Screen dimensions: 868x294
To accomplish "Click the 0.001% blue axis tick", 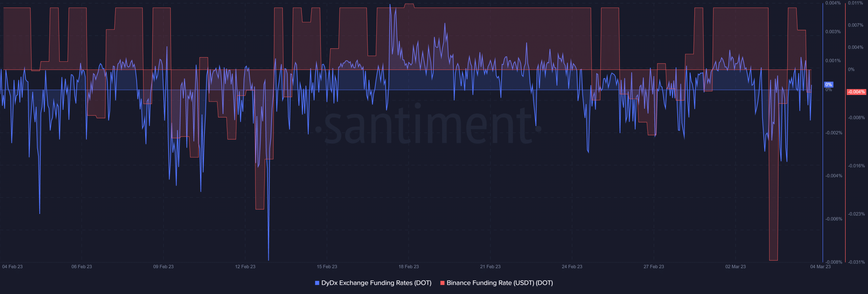I will coord(833,61).
